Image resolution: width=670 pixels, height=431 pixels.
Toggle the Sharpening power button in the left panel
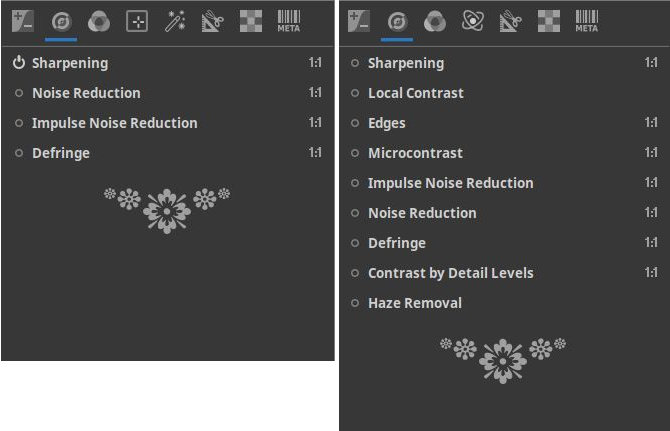[x=19, y=62]
